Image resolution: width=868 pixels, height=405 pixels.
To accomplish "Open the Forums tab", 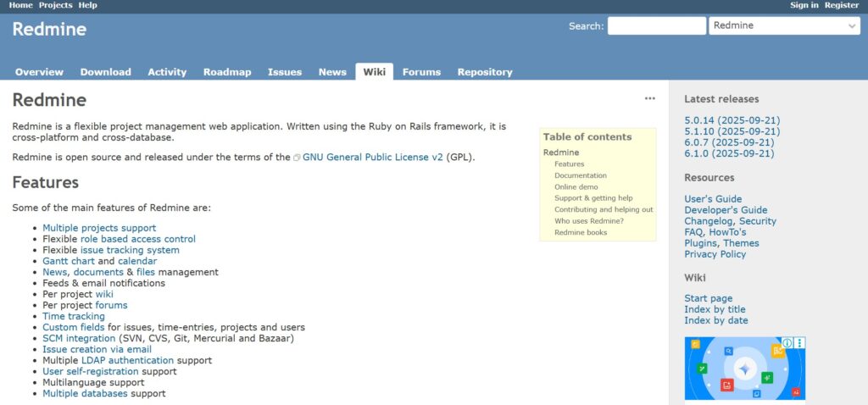I will 421,72.
